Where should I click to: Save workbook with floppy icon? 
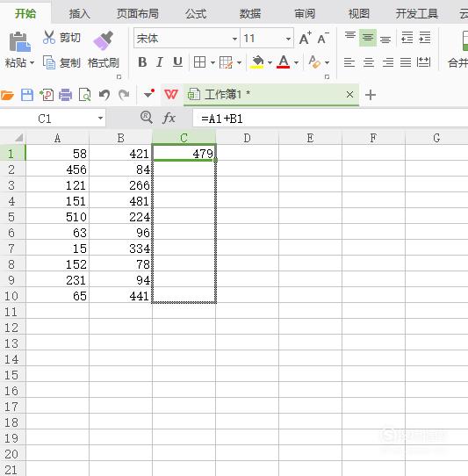(27, 95)
